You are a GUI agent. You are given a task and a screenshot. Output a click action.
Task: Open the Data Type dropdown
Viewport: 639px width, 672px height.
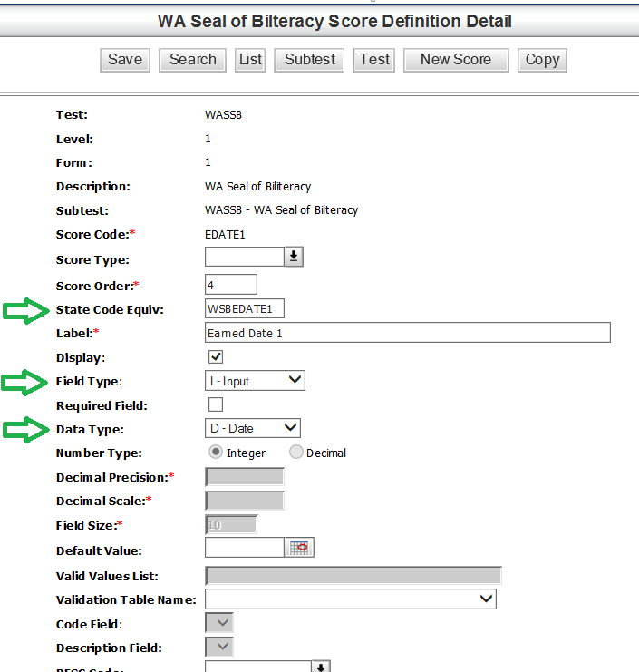coord(253,428)
